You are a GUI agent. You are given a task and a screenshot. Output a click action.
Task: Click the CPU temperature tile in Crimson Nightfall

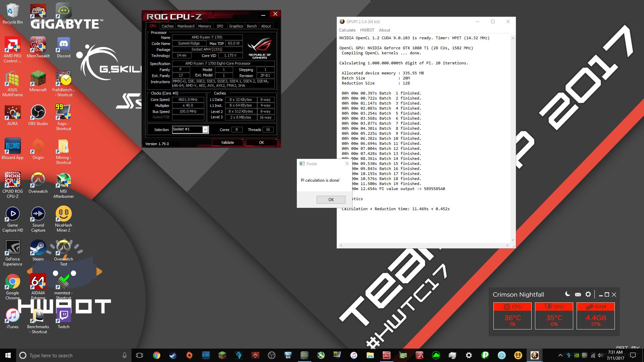click(x=512, y=316)
